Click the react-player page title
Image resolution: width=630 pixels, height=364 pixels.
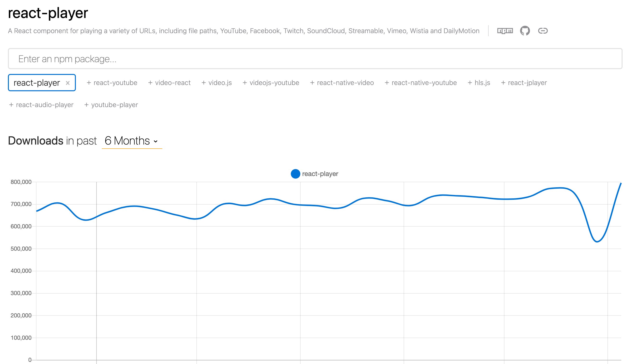48,13
